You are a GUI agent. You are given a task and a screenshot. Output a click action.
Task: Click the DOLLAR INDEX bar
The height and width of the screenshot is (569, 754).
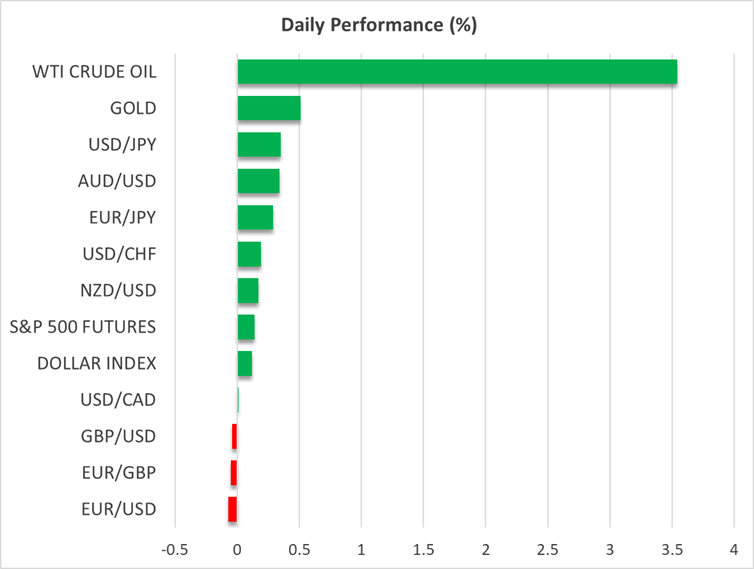pyautogui.click(x=245, y=364)
